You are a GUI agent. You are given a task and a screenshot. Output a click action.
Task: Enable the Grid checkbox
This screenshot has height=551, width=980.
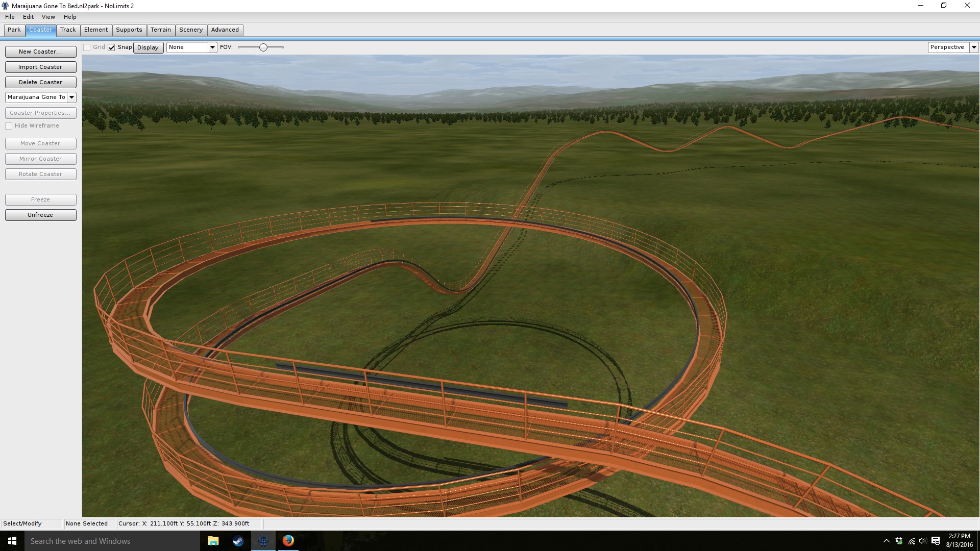click(87, 47)
